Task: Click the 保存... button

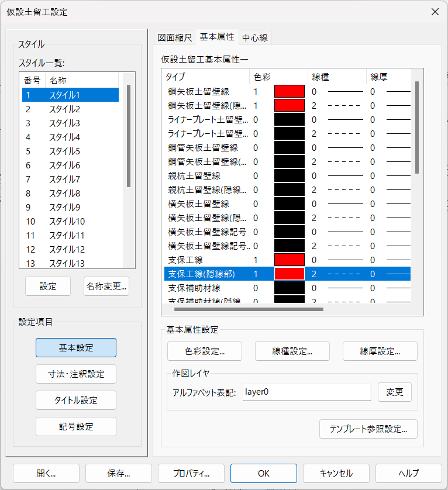Action: click(119, 473)
